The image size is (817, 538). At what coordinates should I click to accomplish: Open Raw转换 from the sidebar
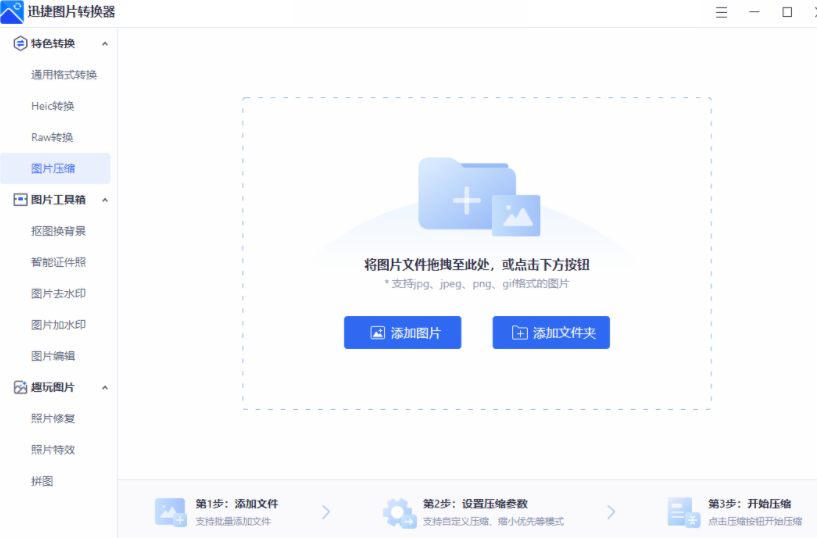(52, 137)
